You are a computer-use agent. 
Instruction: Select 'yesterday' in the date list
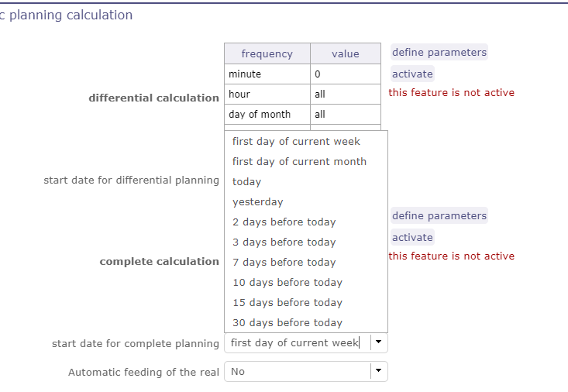click(257, 202)
